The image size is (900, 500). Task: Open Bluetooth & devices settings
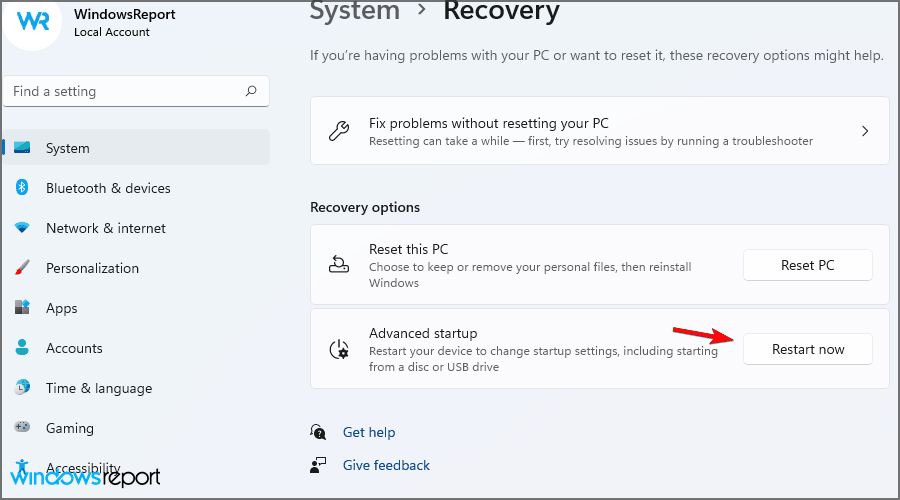(136, 188)
